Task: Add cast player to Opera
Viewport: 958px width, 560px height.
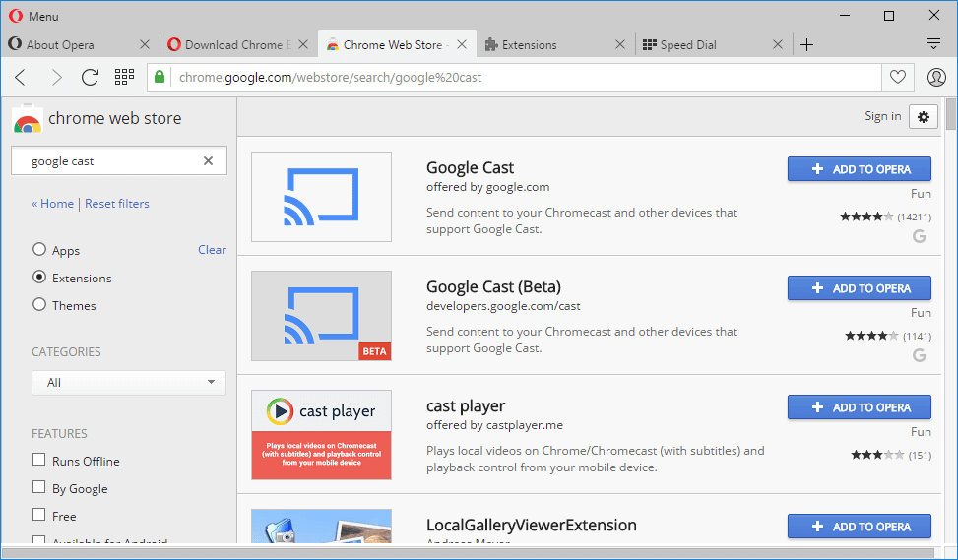Action: 859,407
